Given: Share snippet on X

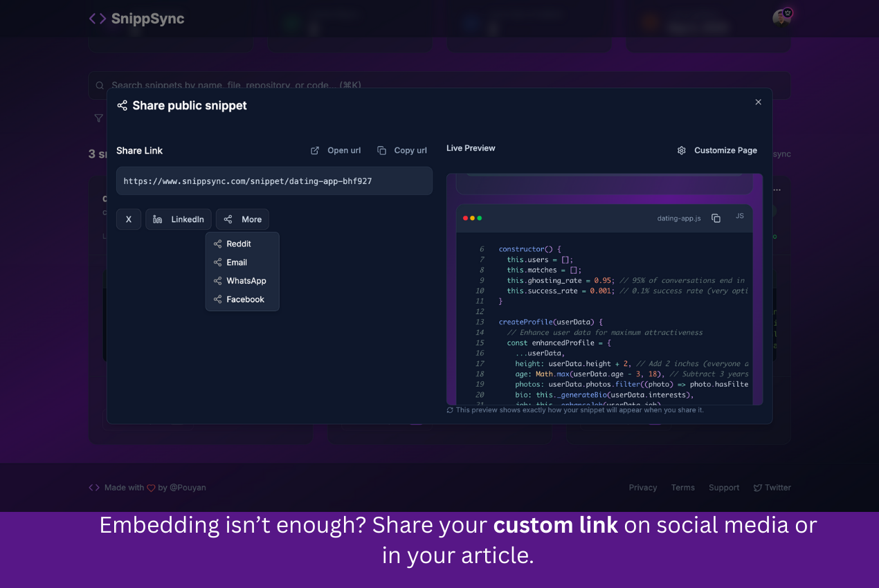Looking at the screenshot, I should [129, 219].
